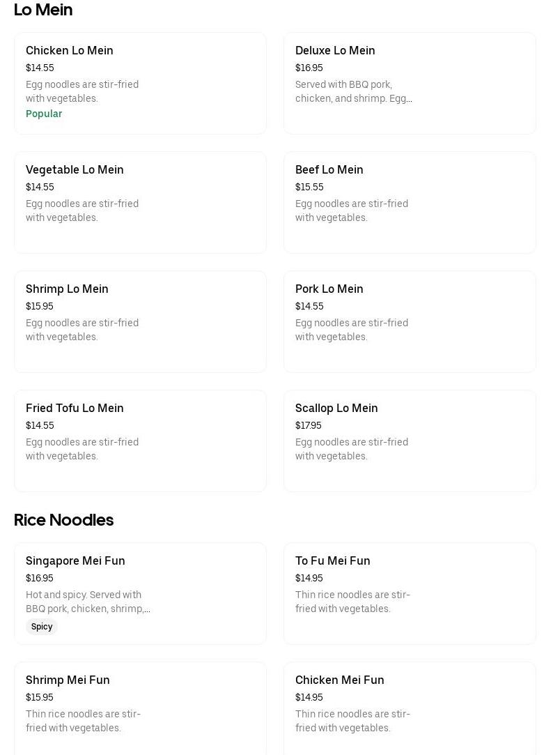The image size is (560, 755).
Task: Choose the Beef Lo Mein title
Action: pos(329,170)
